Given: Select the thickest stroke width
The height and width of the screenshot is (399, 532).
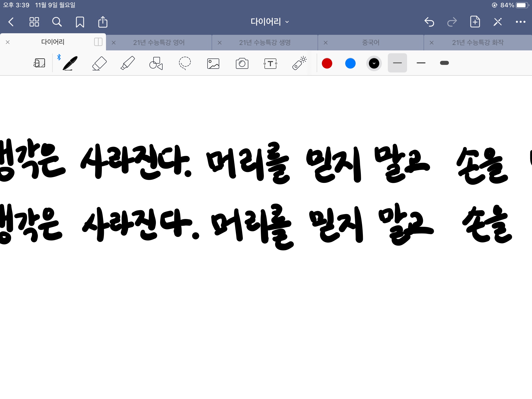Looking at the screenshot, I should coord(444,63).
